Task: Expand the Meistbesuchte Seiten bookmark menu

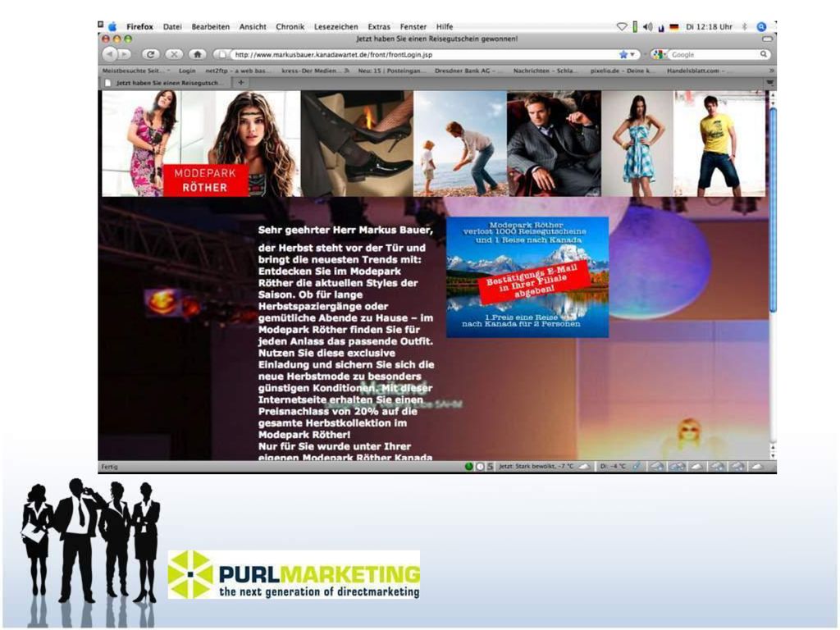Action: coord(136,71)
